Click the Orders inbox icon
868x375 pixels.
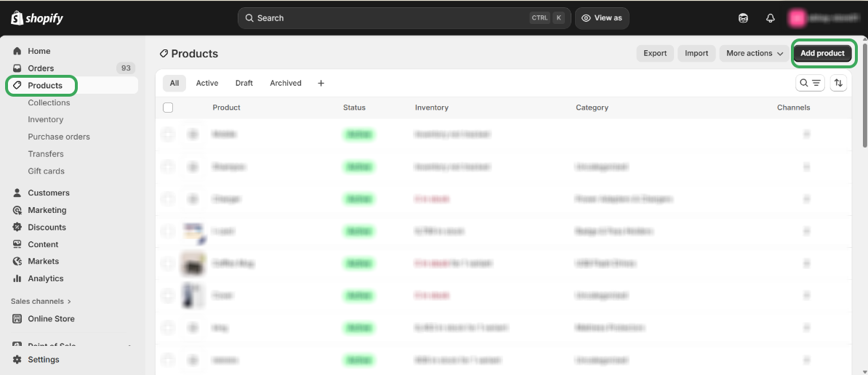[17, 68]
